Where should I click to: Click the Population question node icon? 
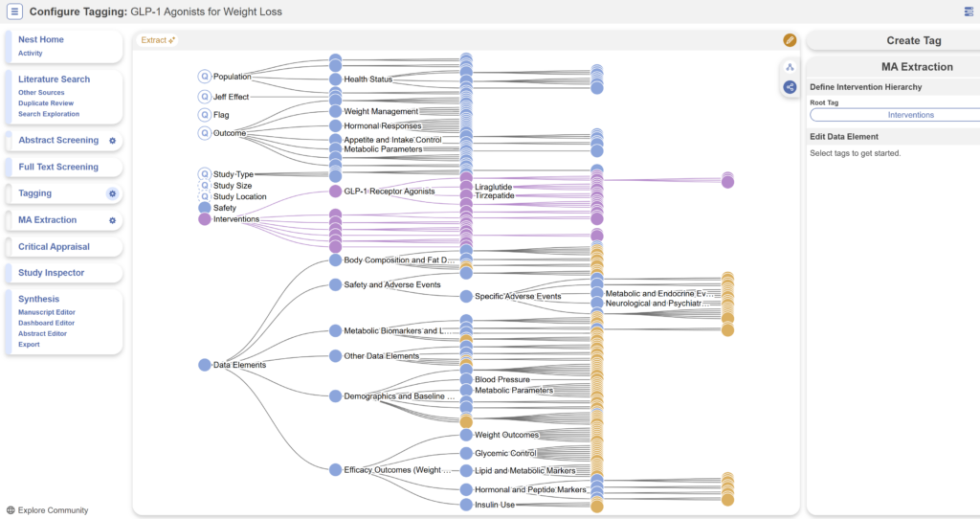coord(205,77)
